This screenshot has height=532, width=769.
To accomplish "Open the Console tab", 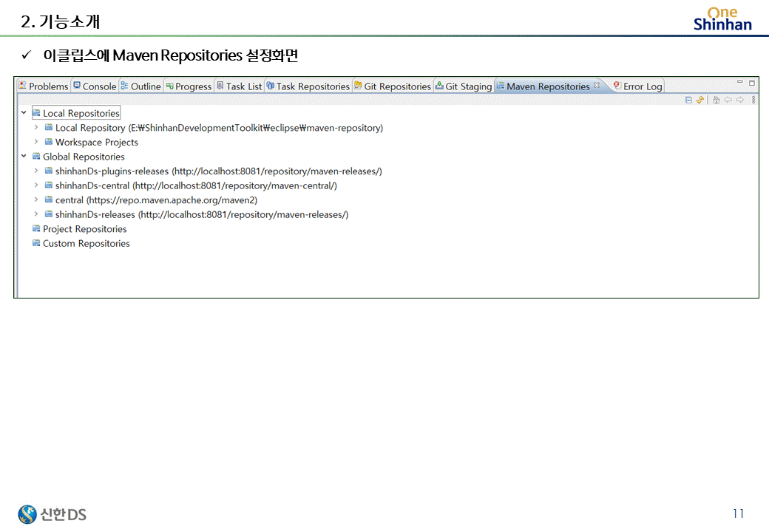I will coord(95,86).
